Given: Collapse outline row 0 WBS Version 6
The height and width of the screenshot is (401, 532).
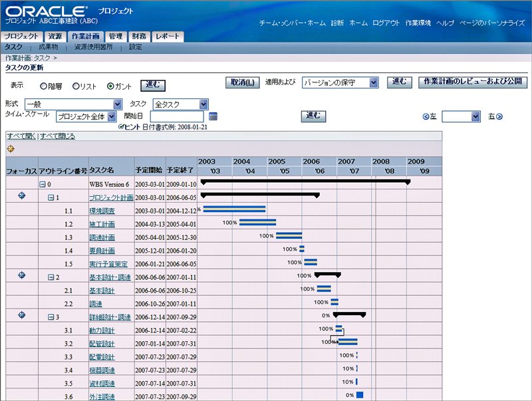Looking at the screenshot, I should 43,184.
